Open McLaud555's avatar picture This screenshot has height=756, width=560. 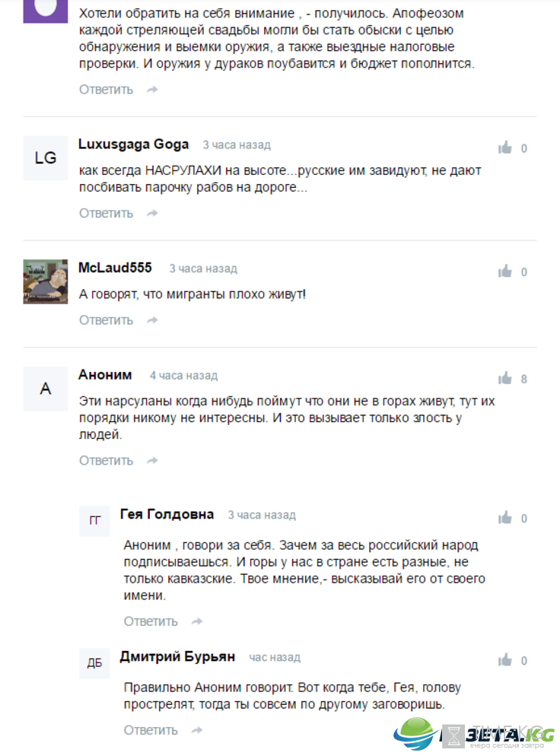46,281
